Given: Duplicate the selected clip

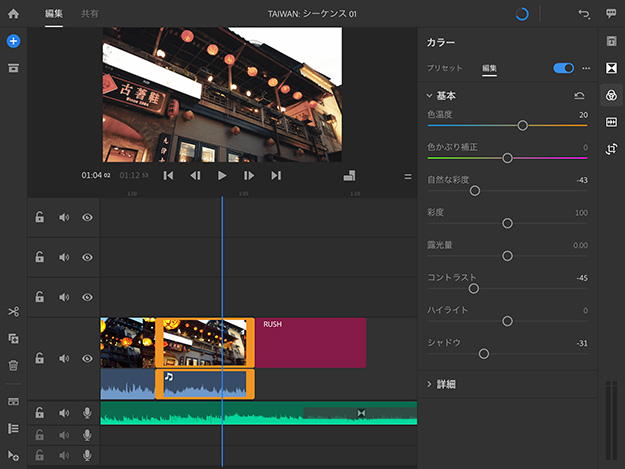Looking at the screenshot, I should [x=13, y=340].
